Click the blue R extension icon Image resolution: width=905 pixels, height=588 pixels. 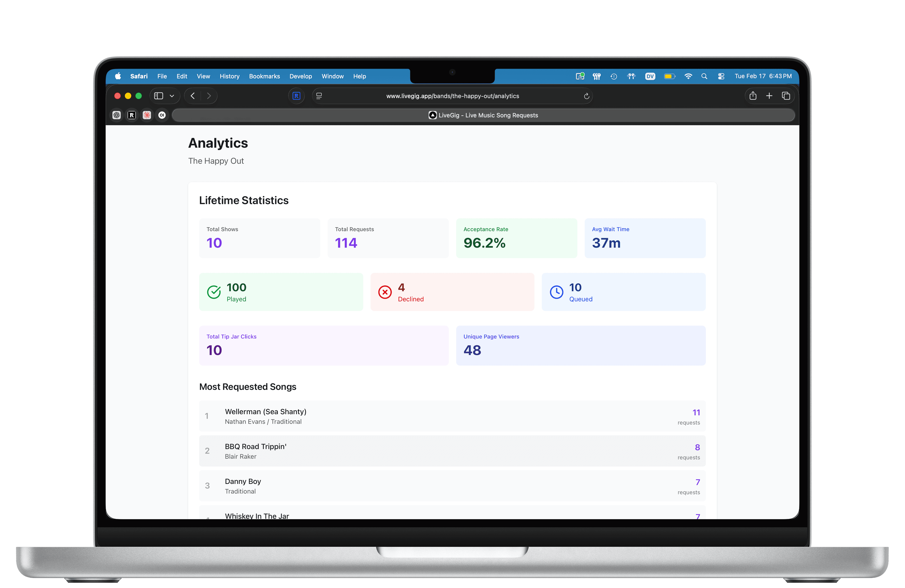[x=296, y=96]
